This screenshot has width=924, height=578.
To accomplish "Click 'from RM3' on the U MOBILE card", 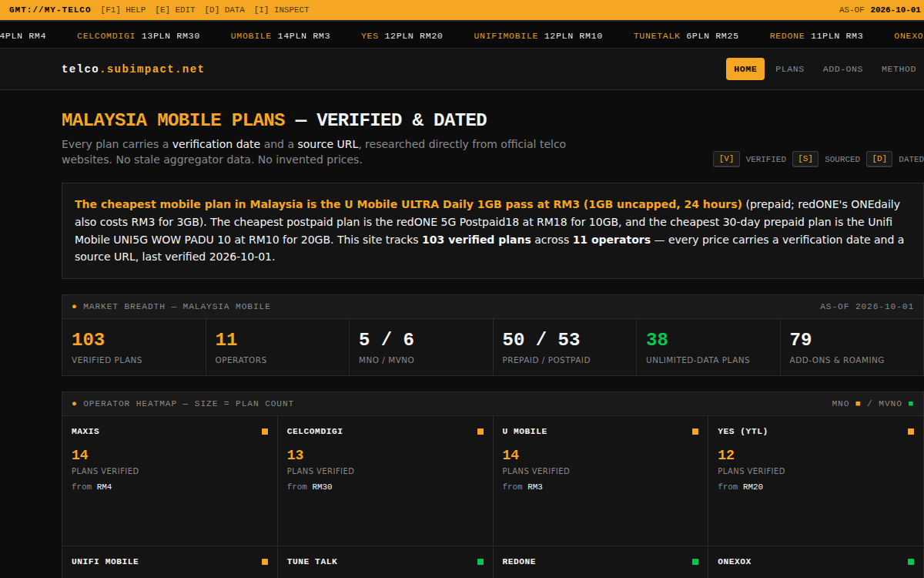I will click(523, 487).
